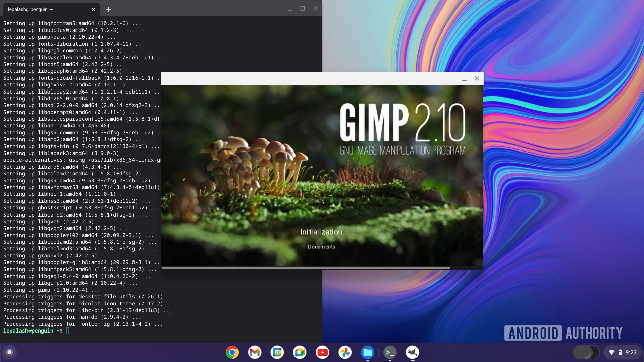644x362 pixels.
Task: Click GIMP splash loading progress bar
Action: pos(305,268)
